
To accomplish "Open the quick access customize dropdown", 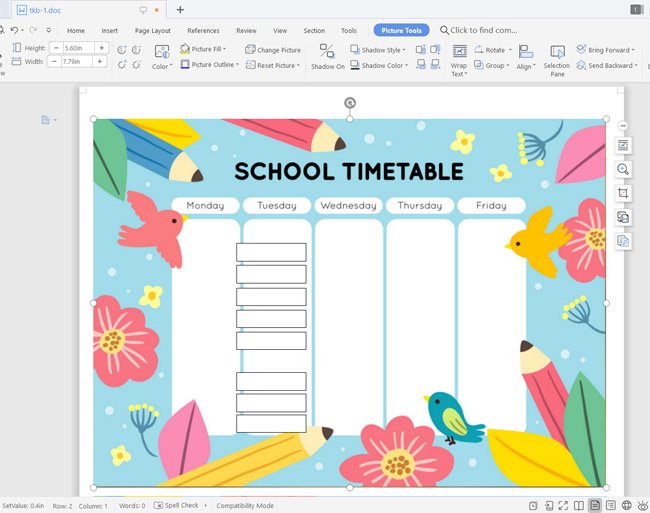I will tap(49, 30).
